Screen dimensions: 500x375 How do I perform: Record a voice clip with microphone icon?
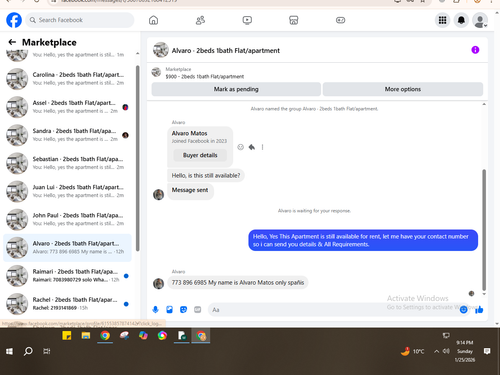[155, 310]
